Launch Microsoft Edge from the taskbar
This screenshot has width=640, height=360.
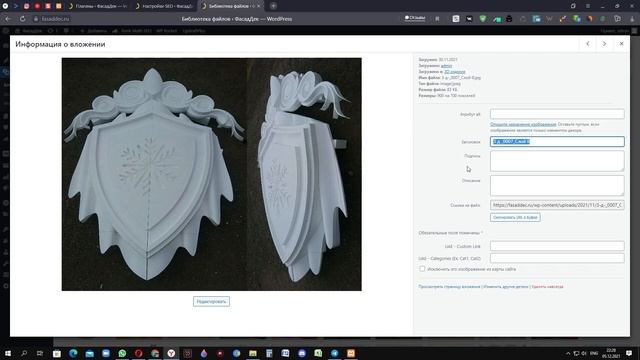click(73, 353)
